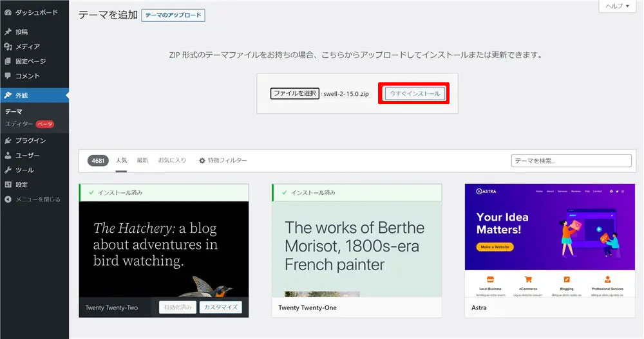Image resolution: width=644 pixels, height=339 pixels.
Task: Click the Users person icon
Action: click(x=8, y=155)
